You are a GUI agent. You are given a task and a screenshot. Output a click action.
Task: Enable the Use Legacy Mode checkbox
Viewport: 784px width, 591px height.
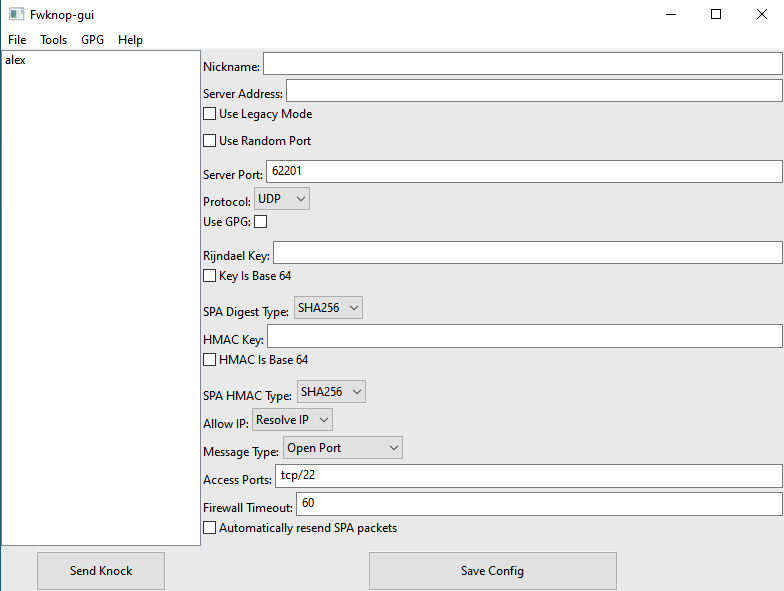pyautogui.click(x=210, y=114)
